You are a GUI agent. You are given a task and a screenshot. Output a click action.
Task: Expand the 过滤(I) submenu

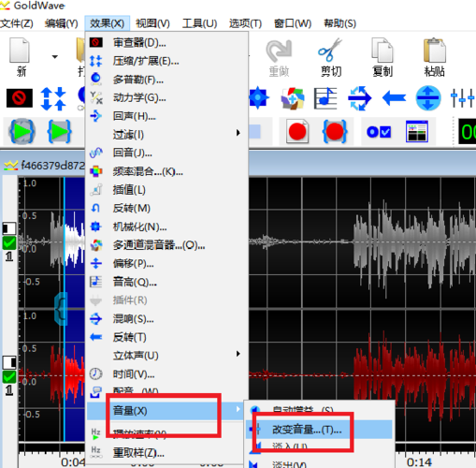point(166,135)
